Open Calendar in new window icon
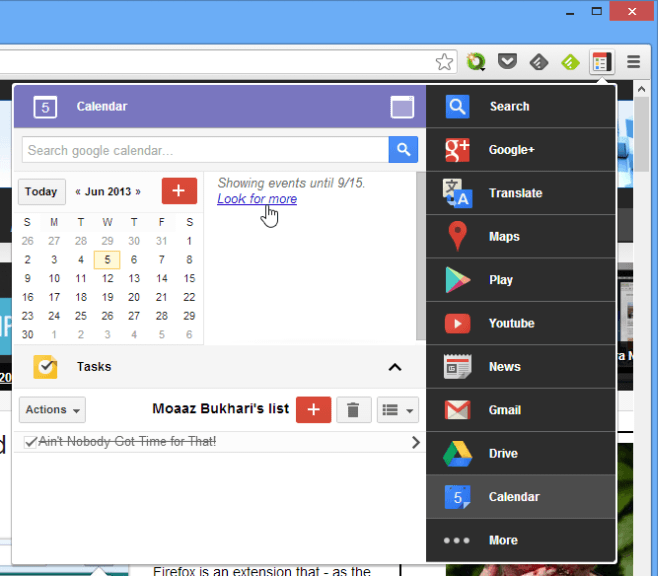The width and height of the screenshot is (658, 576). pos(402,107)
